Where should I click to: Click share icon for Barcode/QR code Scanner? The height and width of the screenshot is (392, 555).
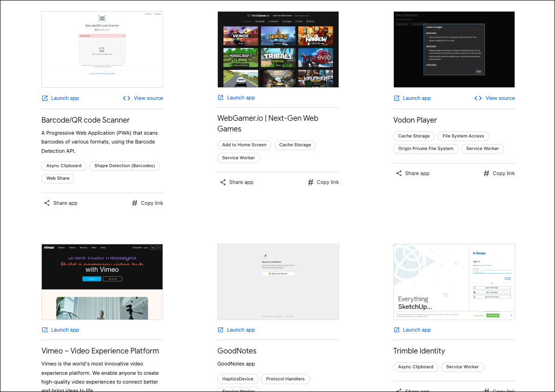47,203
